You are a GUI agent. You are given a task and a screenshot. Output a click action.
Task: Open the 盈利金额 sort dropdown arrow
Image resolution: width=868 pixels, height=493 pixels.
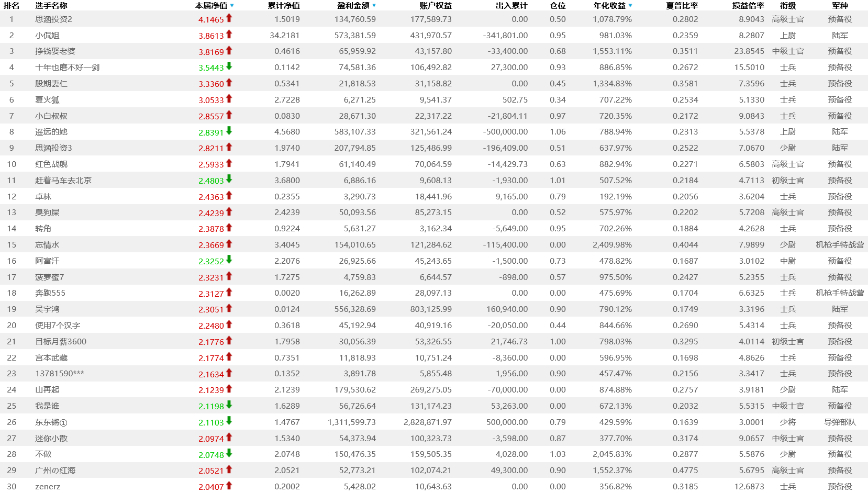(x=374, y=6)
